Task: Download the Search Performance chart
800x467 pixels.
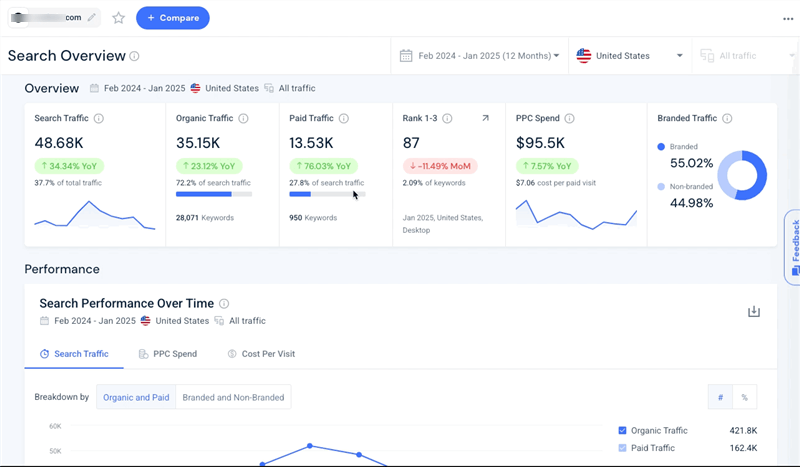Action: coord(754,311)
